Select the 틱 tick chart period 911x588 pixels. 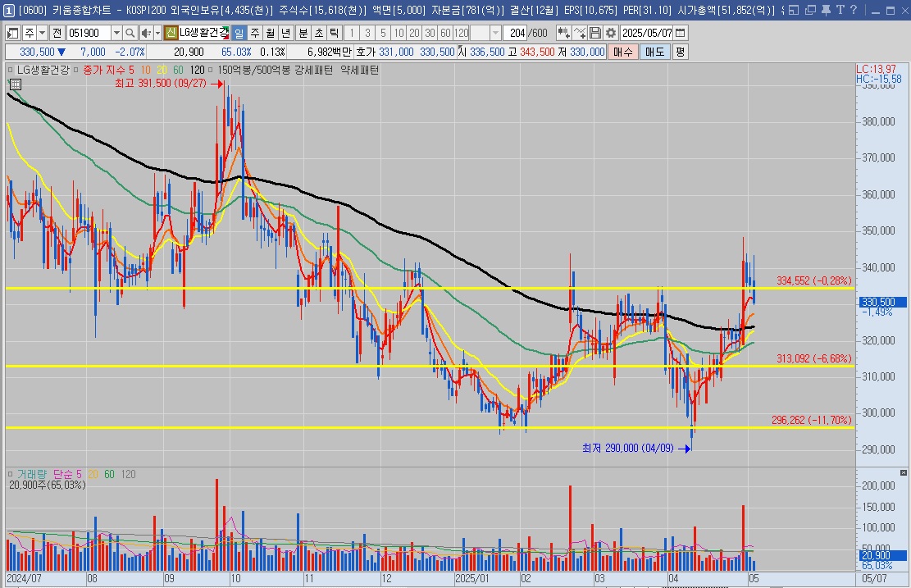(334, 33)
